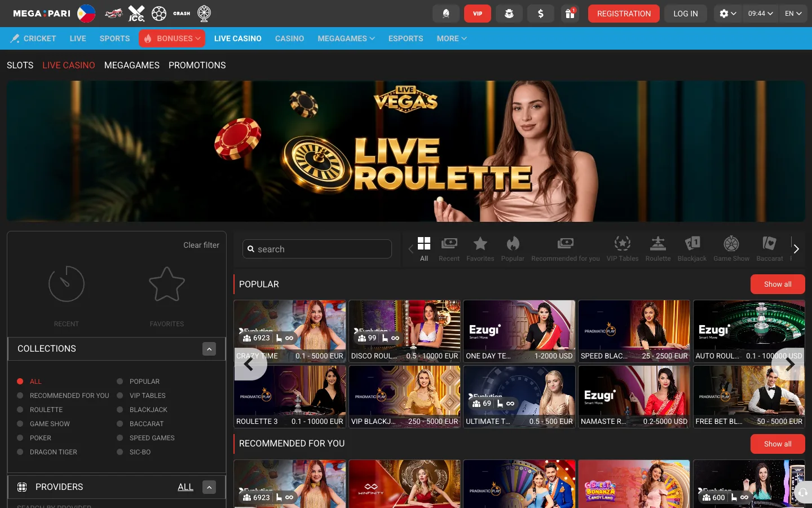Open the Crash game icon
The height and width of the screenshot is (508, 812).
coord(182,14)
